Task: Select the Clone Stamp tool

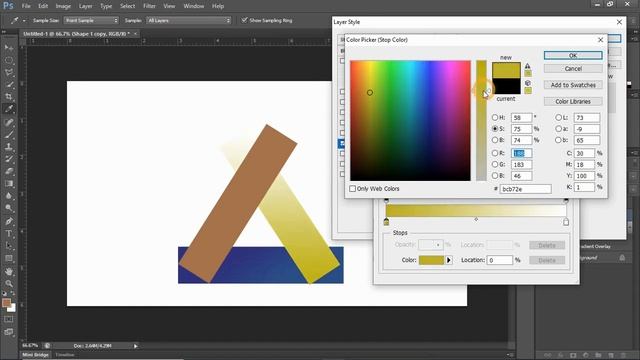Action: (9, 147)
